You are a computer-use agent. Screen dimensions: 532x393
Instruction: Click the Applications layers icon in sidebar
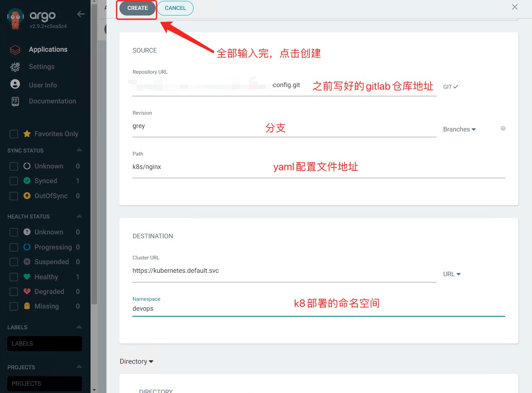tap(15, 50)
